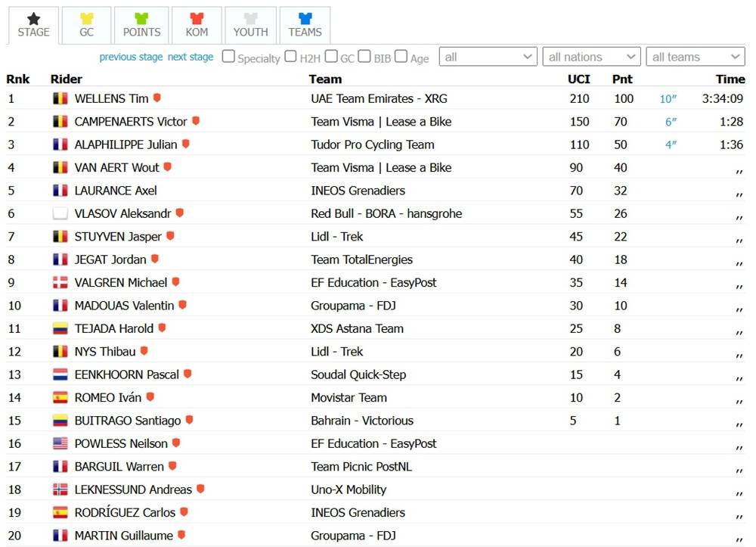Screen dimensions: 756x547
Task: Click the Belgian flag next to VAN AERT Wout
Action: [60, 167]
